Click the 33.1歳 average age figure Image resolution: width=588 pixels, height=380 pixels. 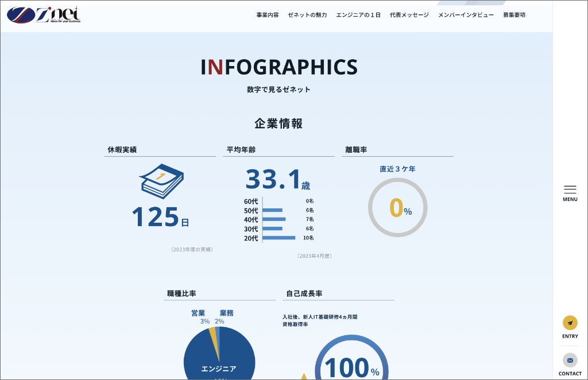[x=278, y=180]
